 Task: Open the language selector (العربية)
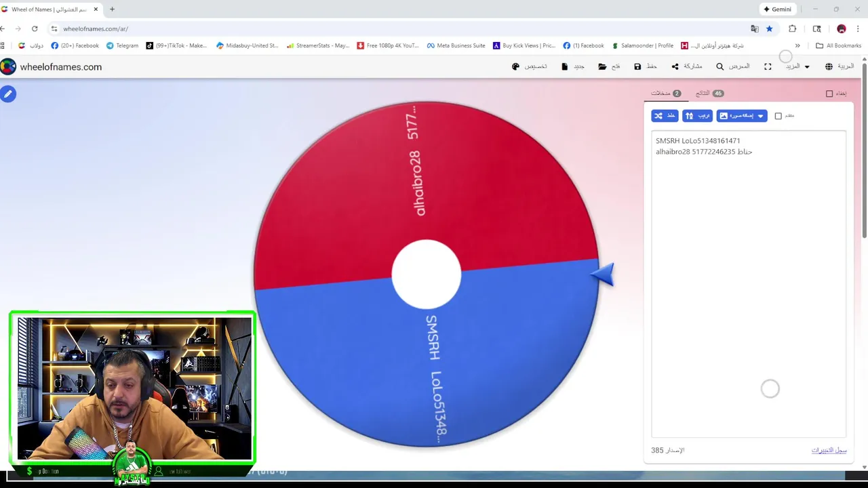click(840, 66)
